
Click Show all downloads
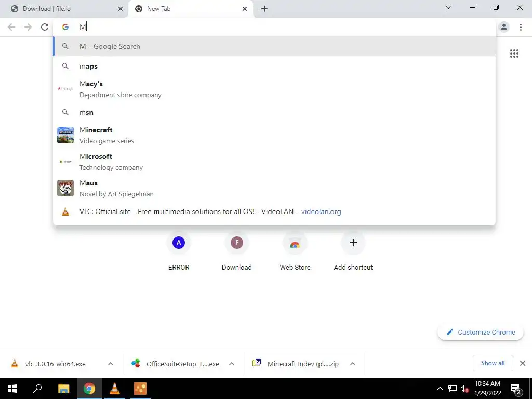tap(493, 363)
